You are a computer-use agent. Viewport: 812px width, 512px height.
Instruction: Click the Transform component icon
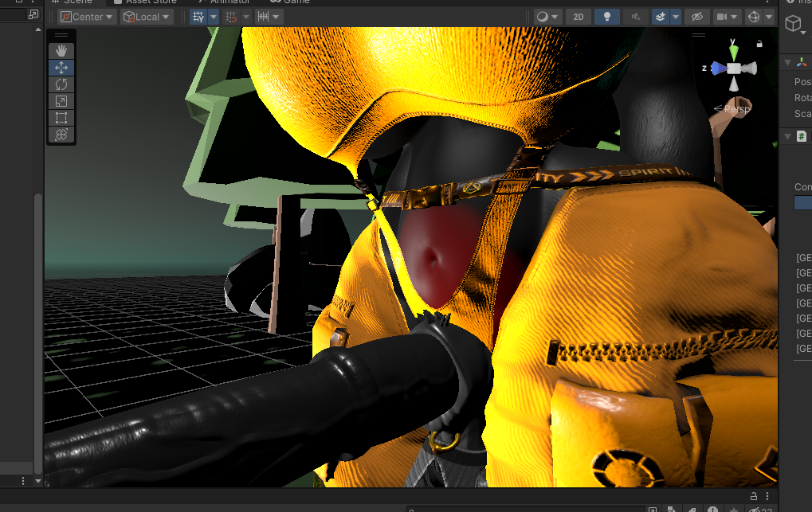pyautogui.click(x=802, y=63)
